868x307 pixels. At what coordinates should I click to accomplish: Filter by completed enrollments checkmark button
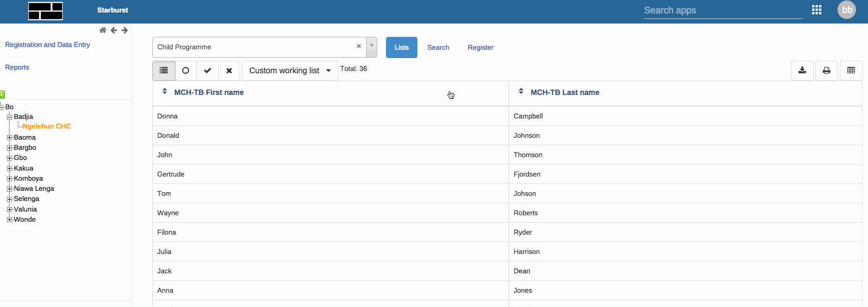pyautogui.click(x=207, y=71)
